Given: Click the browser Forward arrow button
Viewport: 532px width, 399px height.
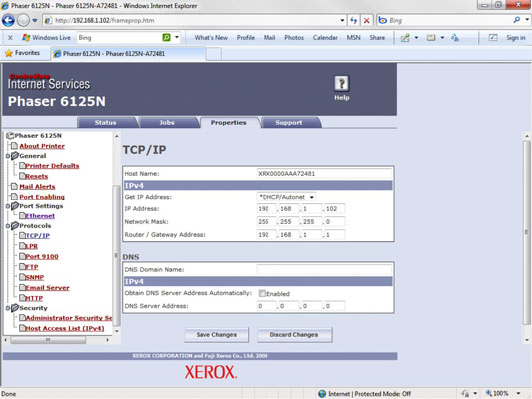Looking at the screenshot, I should pos(23,20).
